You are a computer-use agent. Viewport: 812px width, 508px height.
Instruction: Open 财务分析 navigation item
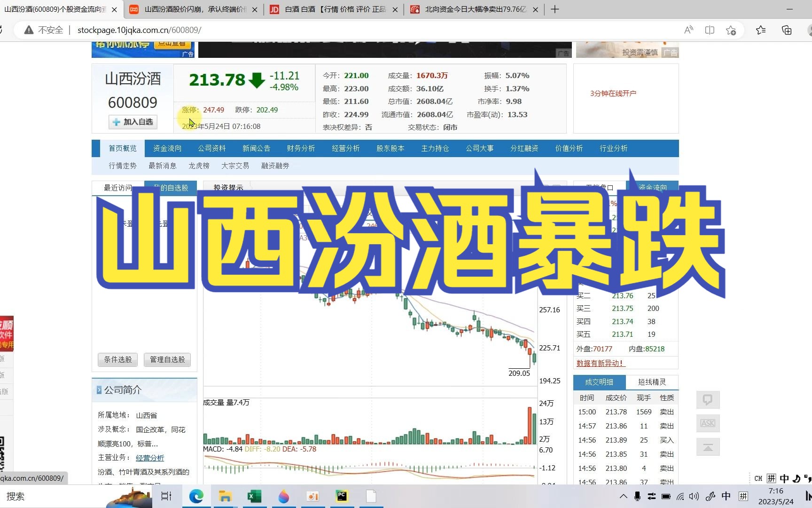pos(301,148)
